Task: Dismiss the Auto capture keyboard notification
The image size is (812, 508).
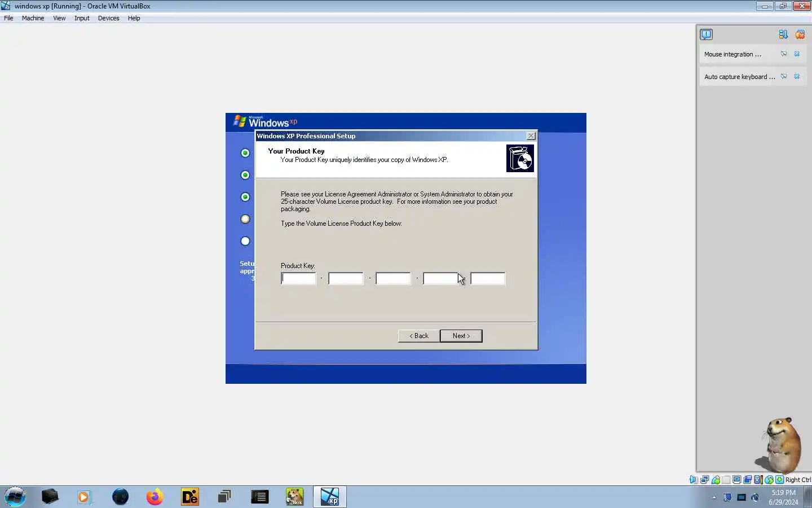Action: click(797, 76)
